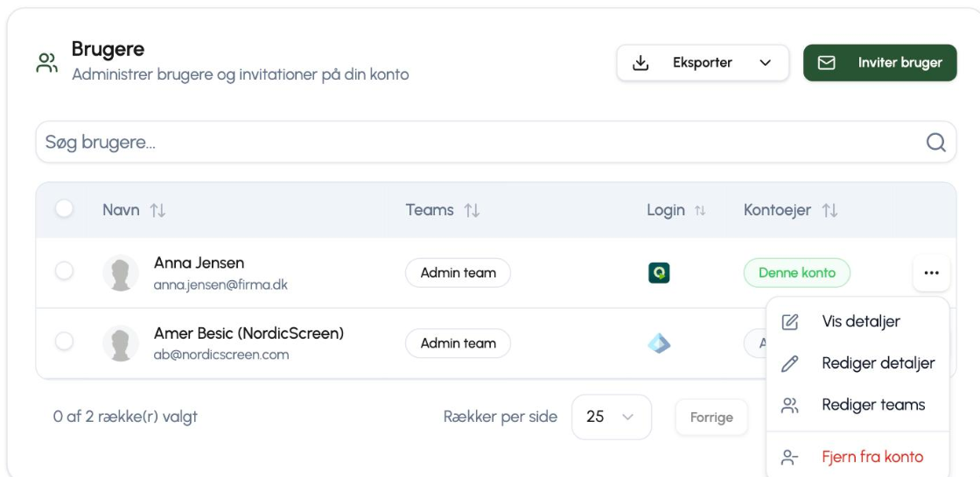This screenshot has width=980, height=477.
Task: Click Amer Besic's blue login provider icon
Action: tap(659, 343)
